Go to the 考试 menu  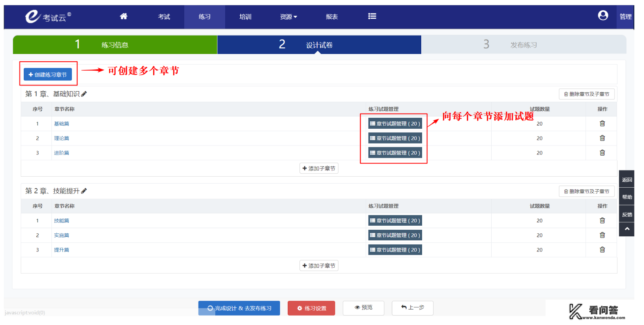[164, 17]
